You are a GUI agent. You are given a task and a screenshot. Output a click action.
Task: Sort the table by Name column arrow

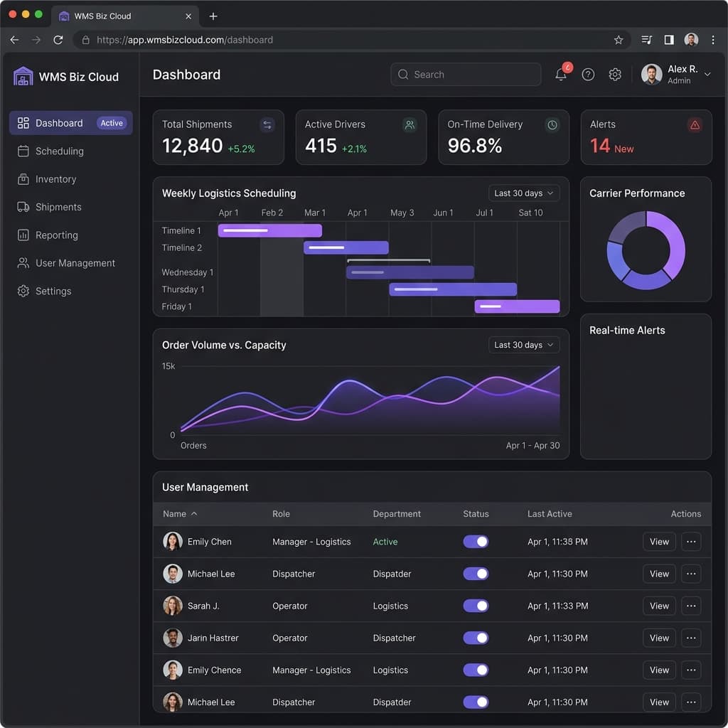coord(194,513)
